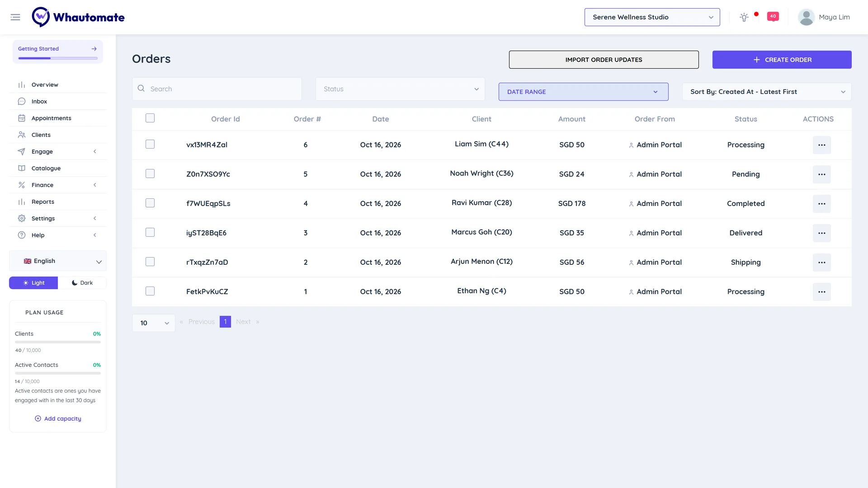
Task: Click the Getting Started arrow icon
Action: click(94, 49)
